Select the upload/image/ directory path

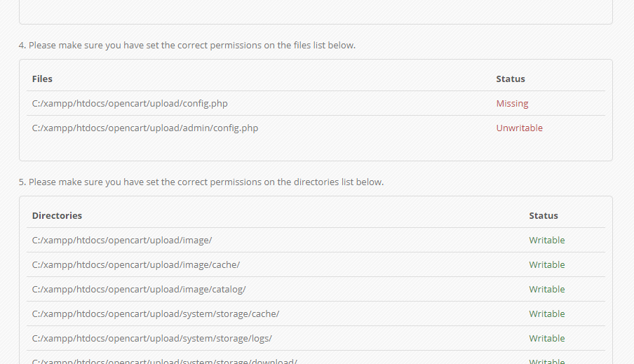click(122, 241)
